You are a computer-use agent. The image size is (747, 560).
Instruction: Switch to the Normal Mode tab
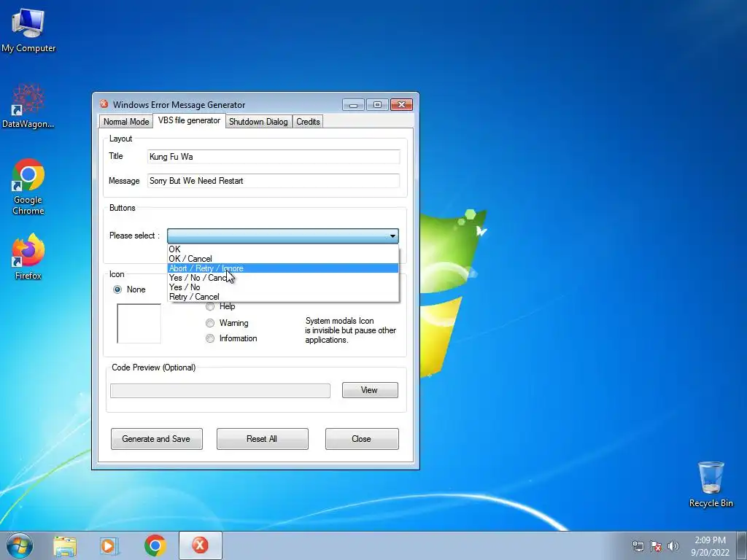click(x=125, y=122)
